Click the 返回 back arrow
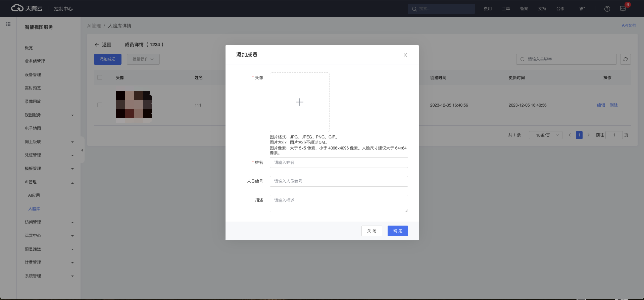Screen dimensions: 644x300 click(97, 45)
